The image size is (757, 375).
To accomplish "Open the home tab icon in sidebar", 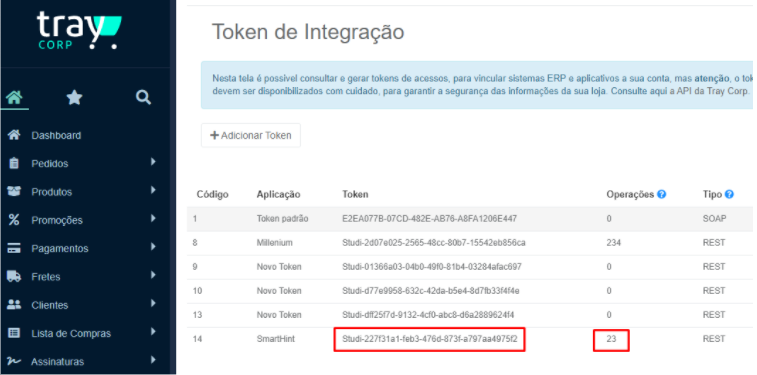I will point(14,98).
